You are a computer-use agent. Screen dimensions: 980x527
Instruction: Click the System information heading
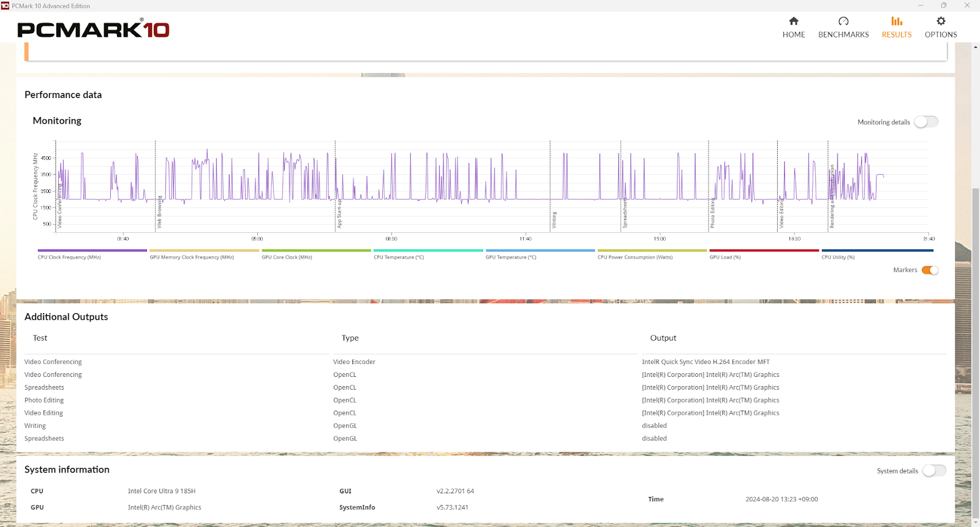67,469
